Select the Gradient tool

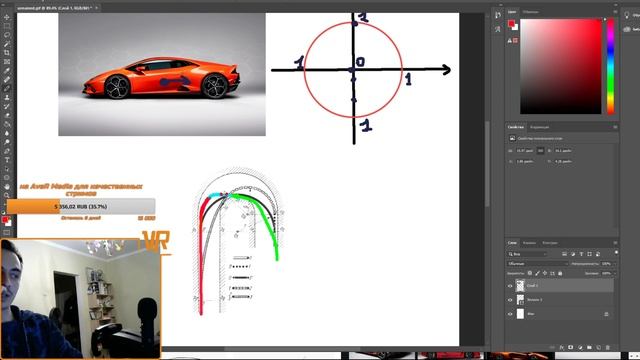pyautogui.click(x=7, y=124)
